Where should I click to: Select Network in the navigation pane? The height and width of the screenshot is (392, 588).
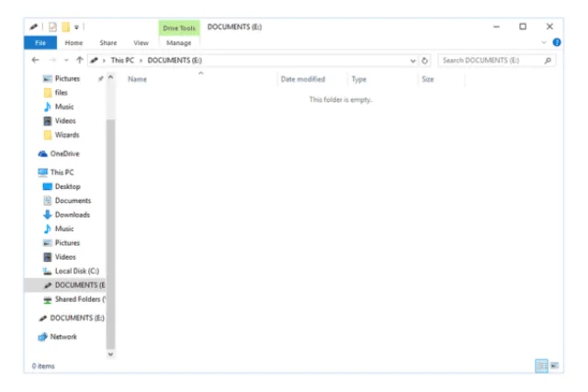tap(63, 337)
